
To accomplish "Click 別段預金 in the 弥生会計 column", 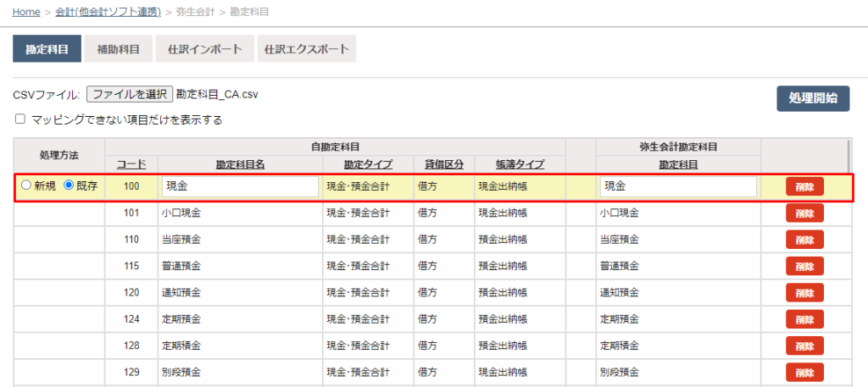I will (620, 373).
